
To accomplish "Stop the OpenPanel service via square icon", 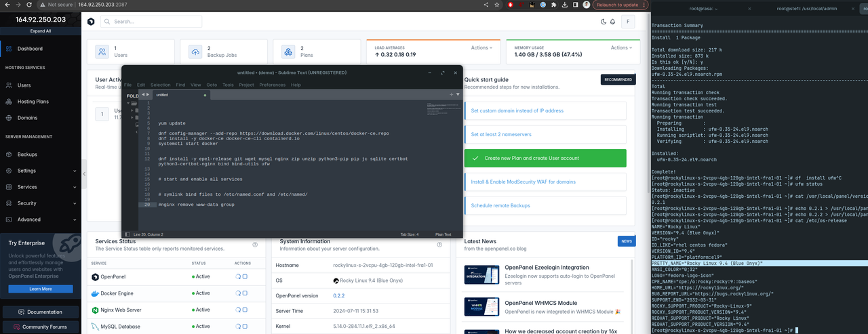I will coord(245,276).
